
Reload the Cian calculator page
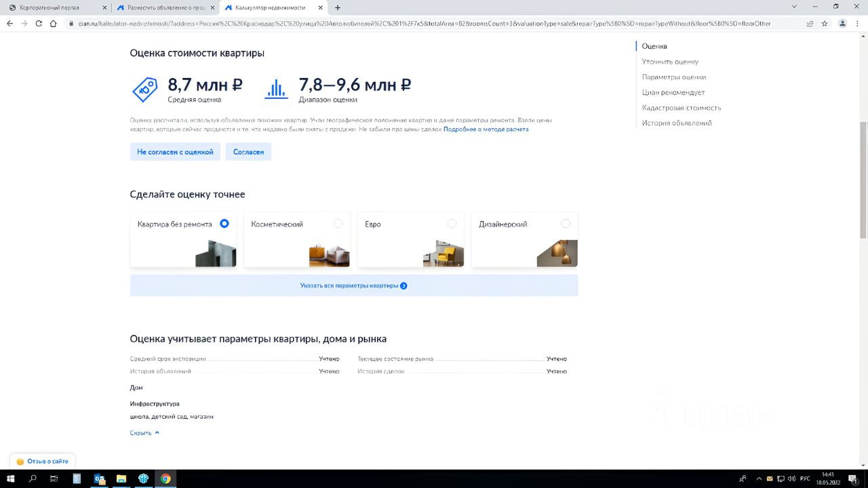(39, 23)
